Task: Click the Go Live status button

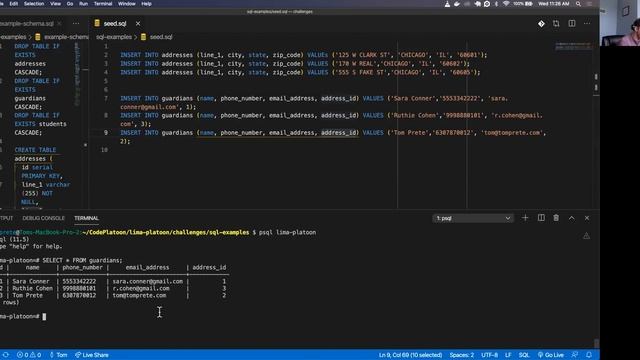Action: coord(551,355)
